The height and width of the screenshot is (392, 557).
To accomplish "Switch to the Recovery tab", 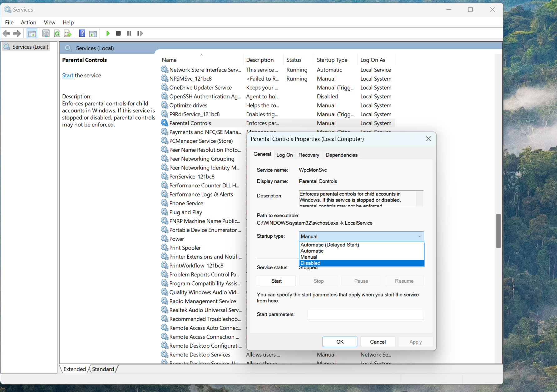I will point(308,155).
